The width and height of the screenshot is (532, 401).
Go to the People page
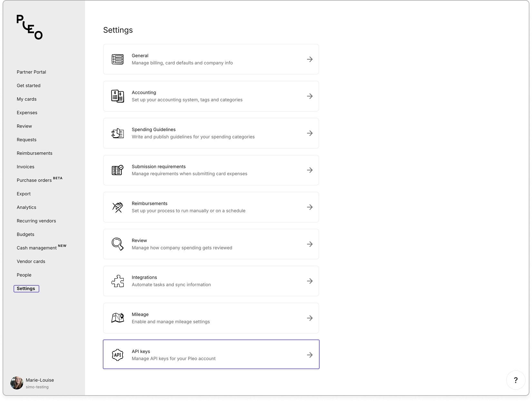point(24,275)
